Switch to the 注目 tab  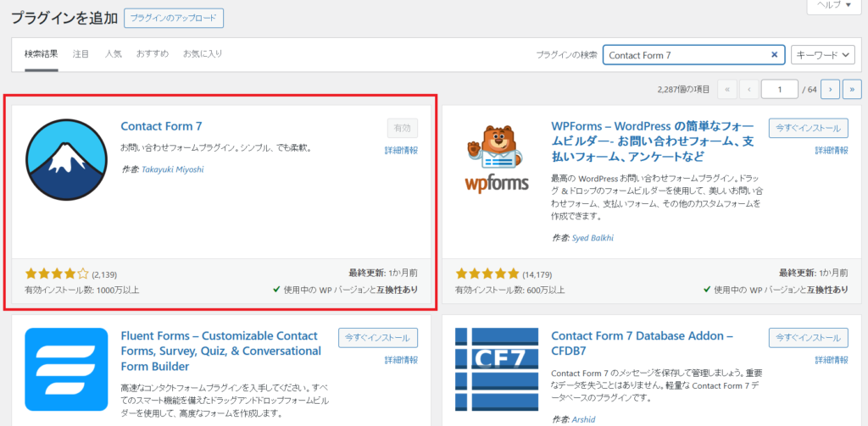point(81,54)
